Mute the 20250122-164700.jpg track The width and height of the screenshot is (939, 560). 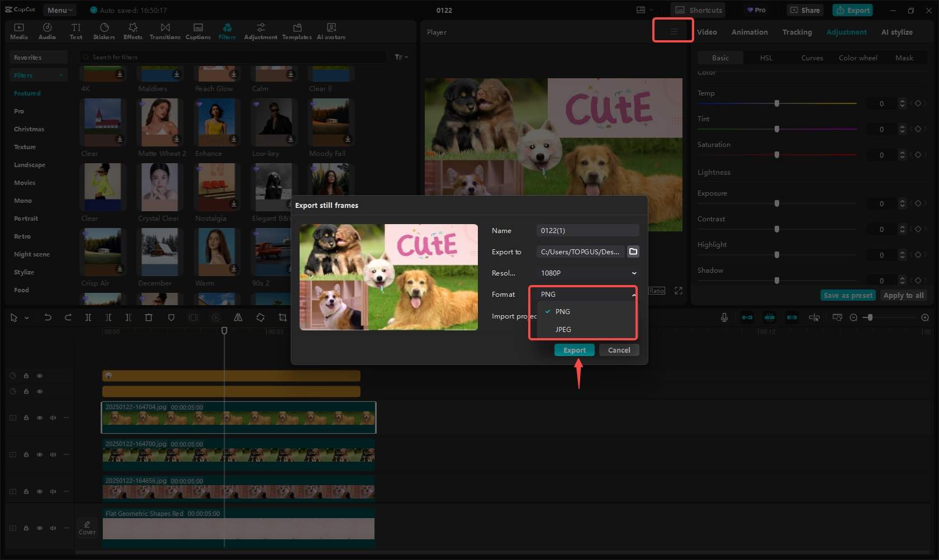(x=53, y=454)
